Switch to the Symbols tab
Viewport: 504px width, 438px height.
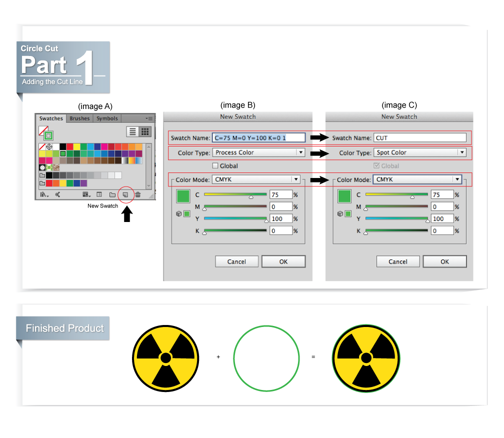pyautogui.click(x=107, y=118)
